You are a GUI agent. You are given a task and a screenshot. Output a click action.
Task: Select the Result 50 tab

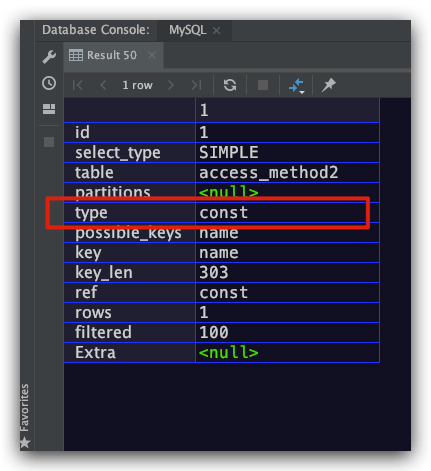pos(113,55)
